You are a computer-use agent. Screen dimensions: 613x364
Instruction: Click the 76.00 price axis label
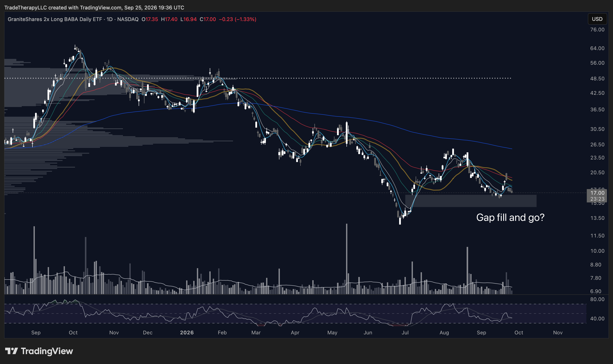click(x=597, y=30)
